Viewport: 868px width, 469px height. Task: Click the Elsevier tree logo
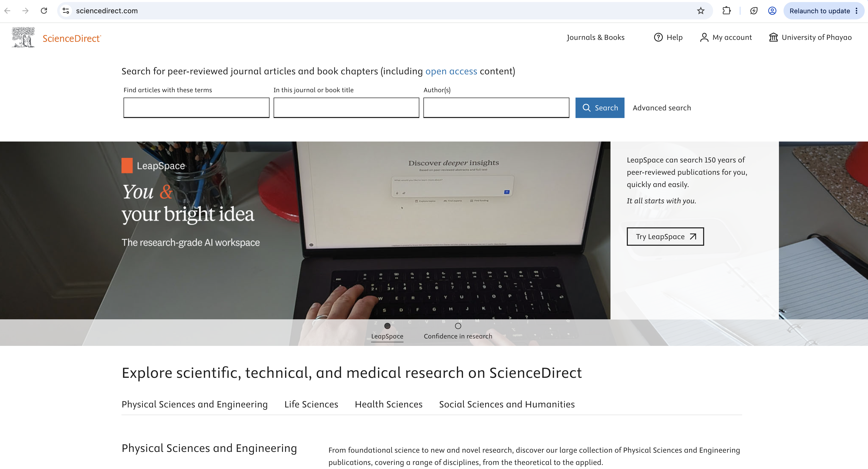(x=23, y=38)
